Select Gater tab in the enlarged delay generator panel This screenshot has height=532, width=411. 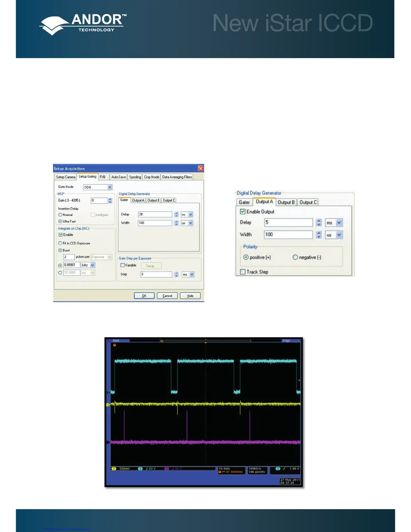pos(244,202)
